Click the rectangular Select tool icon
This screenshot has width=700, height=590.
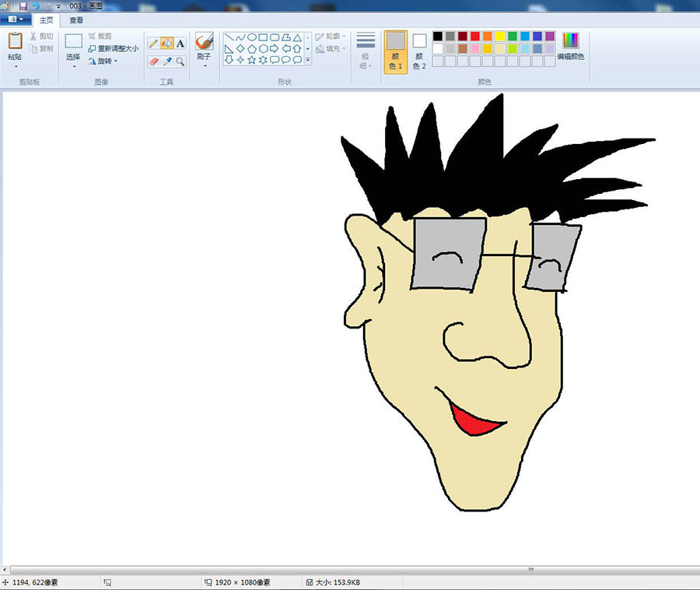click(74, 41)
